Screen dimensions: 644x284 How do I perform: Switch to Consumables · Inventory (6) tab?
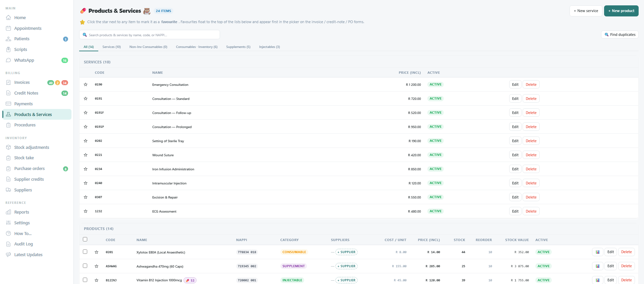coord(197,47)
